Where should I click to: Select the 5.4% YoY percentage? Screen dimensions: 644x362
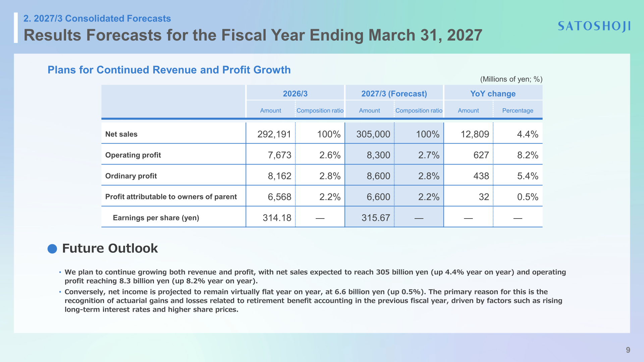[x=527, y=176]
